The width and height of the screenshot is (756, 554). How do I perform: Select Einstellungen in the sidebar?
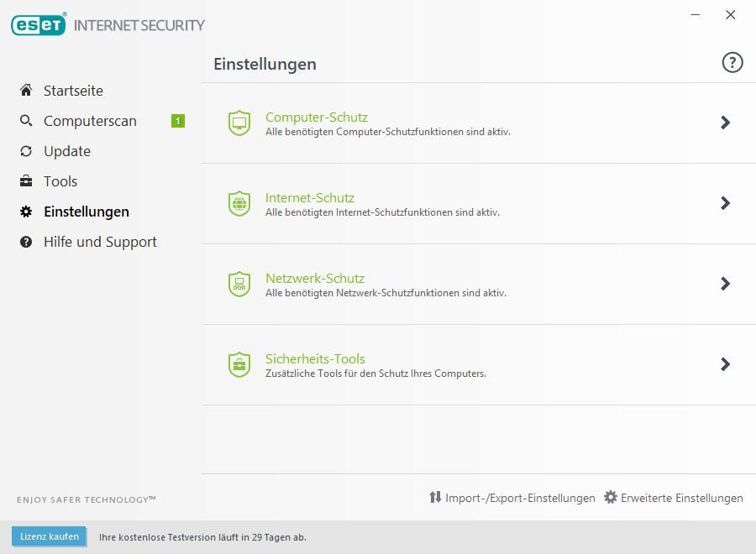pyautogui.click(x=87, y=212)
